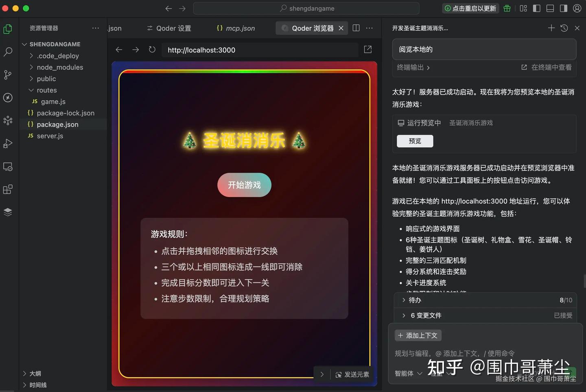Reload the browser preview page

(x=152, y=49)
